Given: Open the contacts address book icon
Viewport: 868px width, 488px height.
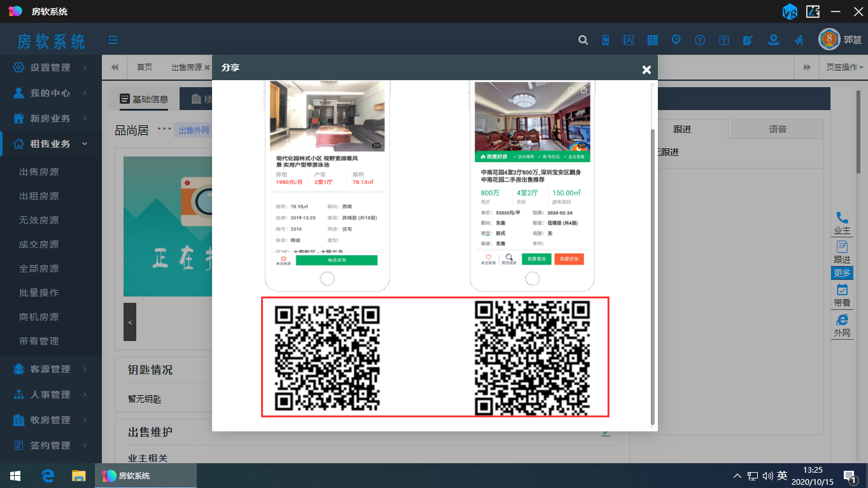Looking at the screenshot, I should (x=629, y=40).
